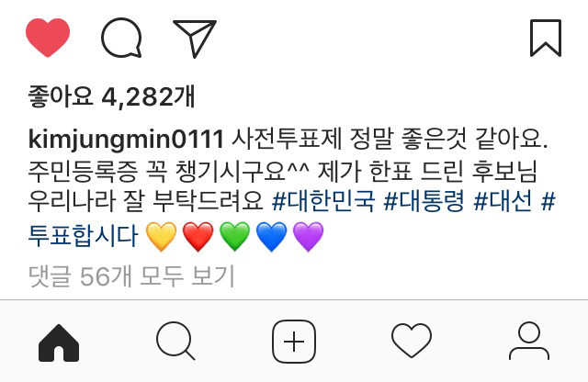View the 4,282 likes list
Image resolution: width=588 pixels, height=382 pixels.
111,97
